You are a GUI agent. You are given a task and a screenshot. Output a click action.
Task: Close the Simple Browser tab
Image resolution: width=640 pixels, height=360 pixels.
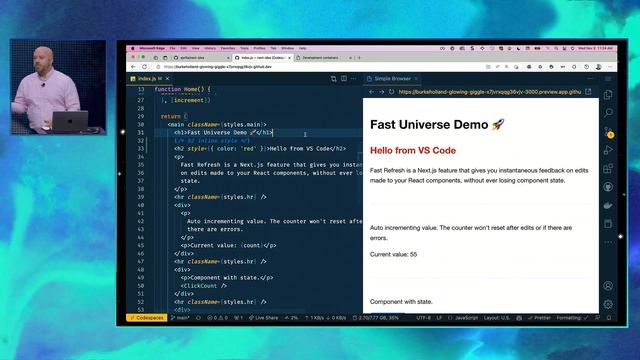(x=416, y=78)
